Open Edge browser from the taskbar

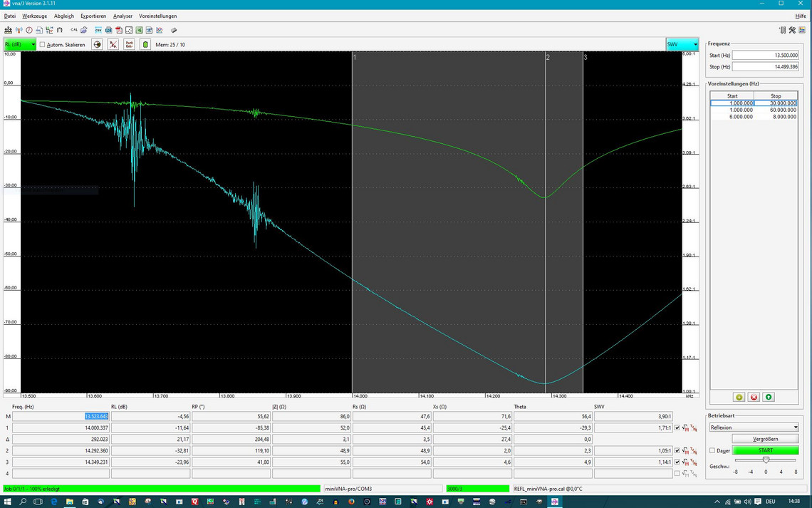(x=54, y=502)
